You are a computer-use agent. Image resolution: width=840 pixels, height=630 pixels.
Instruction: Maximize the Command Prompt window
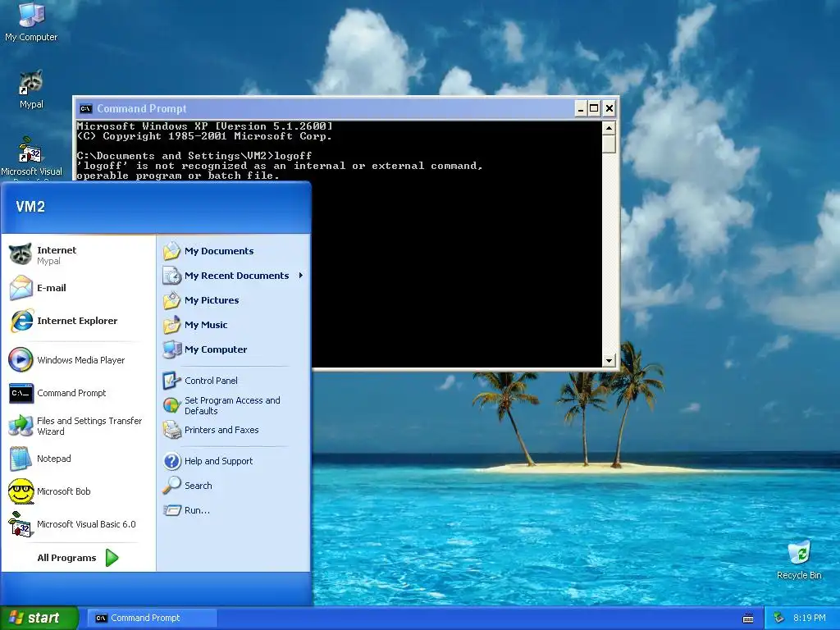pyautogui.click(x=594, y=109)
